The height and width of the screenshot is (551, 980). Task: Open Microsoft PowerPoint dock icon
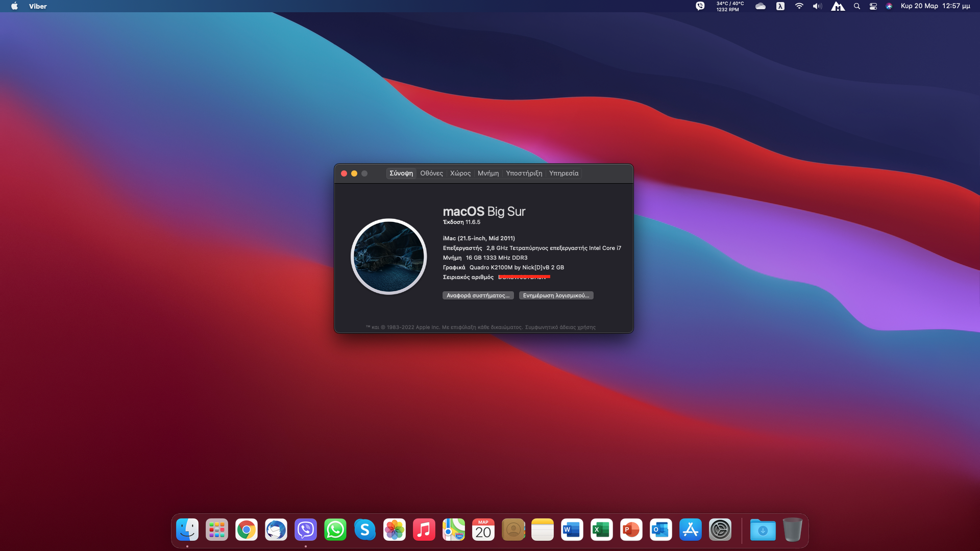click(631, 530)
